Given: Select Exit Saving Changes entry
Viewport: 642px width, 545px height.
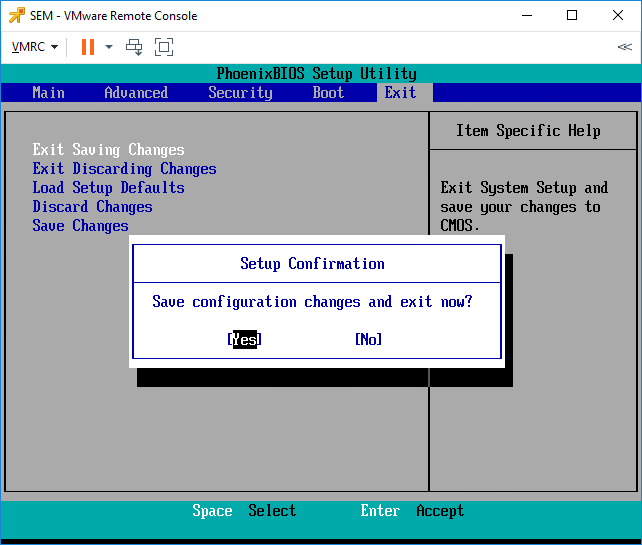Looking at the screenshot, I should click(109, 150).
